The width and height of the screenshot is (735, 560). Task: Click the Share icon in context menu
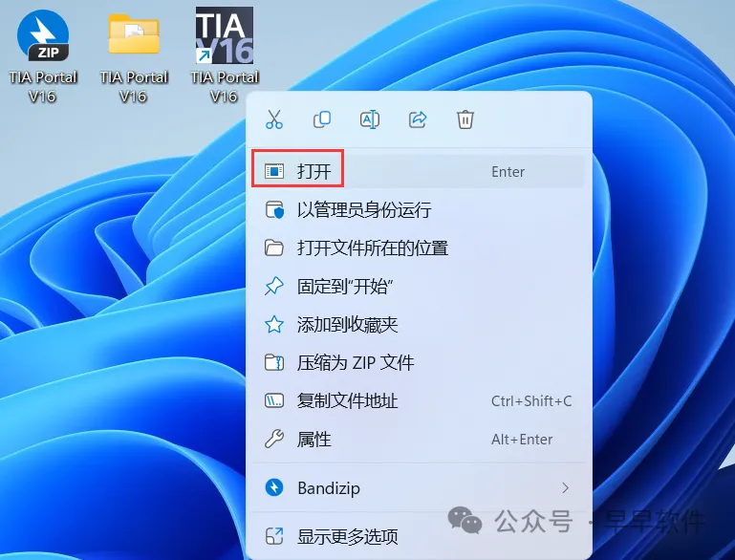(x=418, y=119)
